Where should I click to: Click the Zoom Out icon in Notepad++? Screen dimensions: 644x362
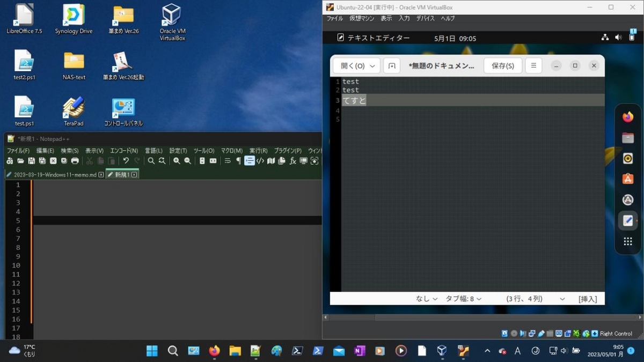click(187, 161)
